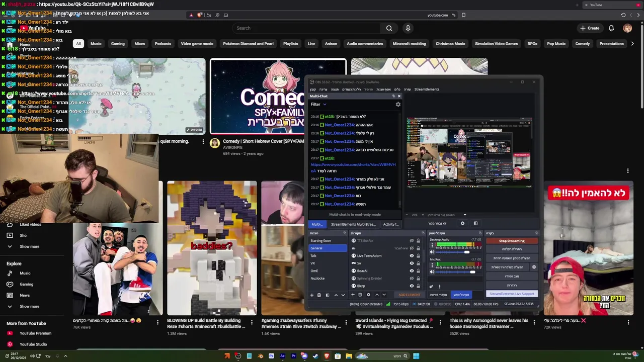Viewport: 644px width, 362px height.
Task: Open the Discord icon in the taskbar
Action: tap(305, 356)
